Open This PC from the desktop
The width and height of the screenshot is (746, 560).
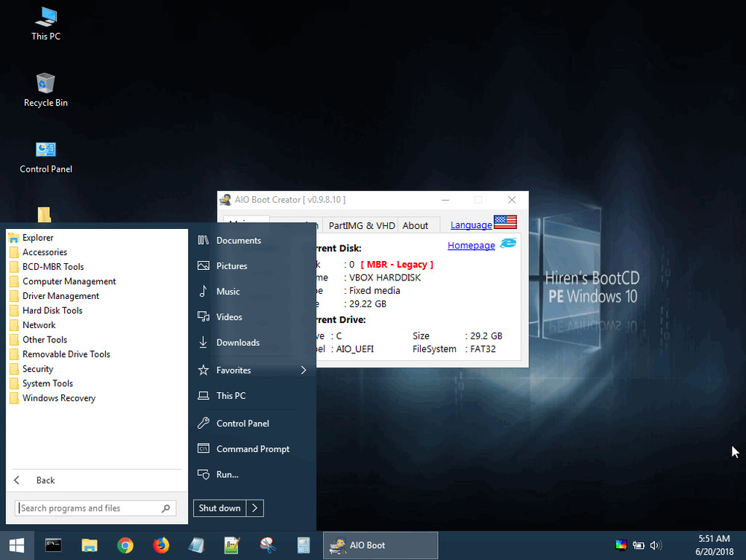46,23
